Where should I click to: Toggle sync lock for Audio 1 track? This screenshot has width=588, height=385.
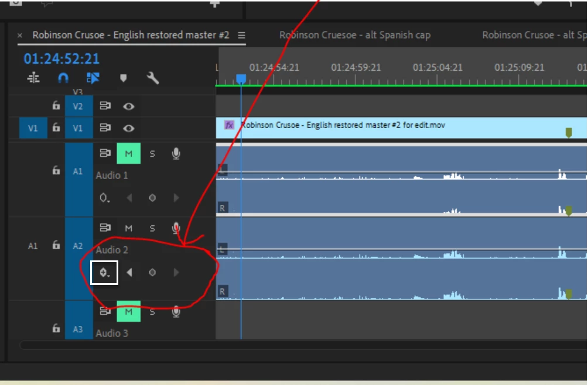105,153
